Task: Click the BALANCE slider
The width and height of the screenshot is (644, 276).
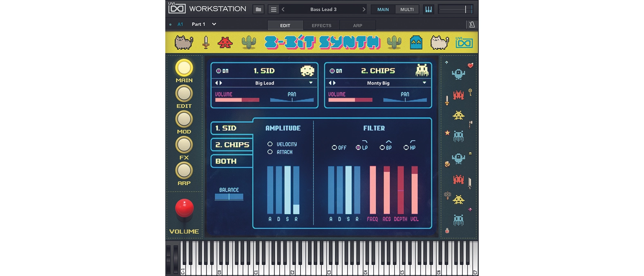Action: (x=229, y=197)
